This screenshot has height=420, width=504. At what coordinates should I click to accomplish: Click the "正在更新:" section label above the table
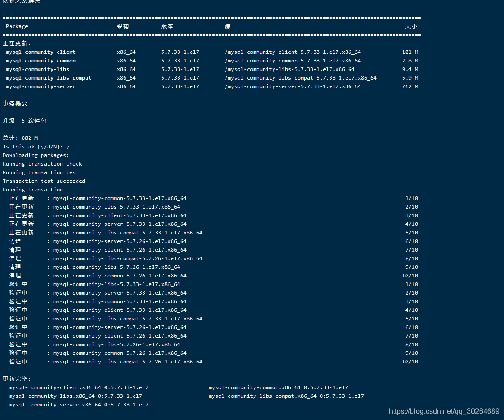click(17, 43)
